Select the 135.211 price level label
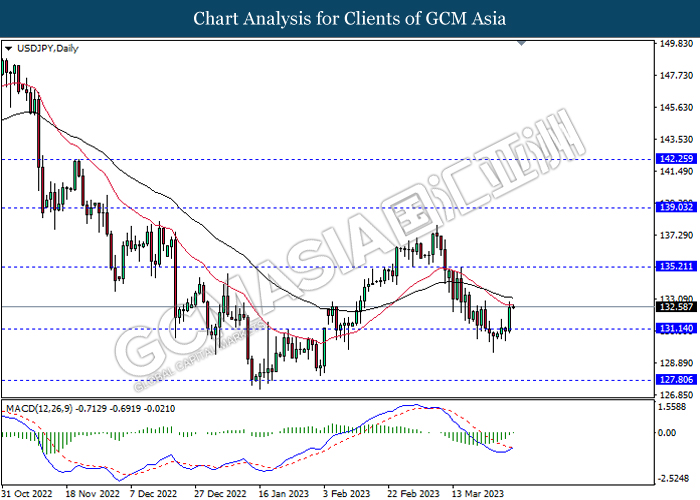The height and width of the screenshot is (500, 700). pyautogui.click(x=676, y=266)
